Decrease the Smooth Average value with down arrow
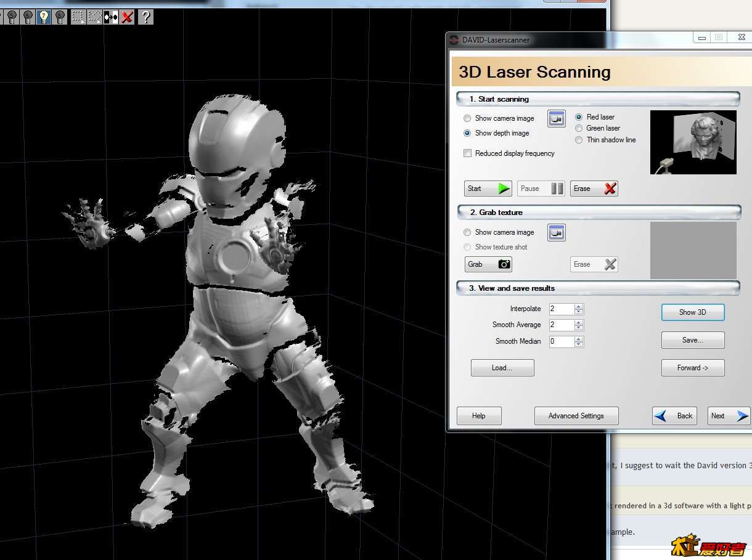The image size is (752, 560). (579, 328)
